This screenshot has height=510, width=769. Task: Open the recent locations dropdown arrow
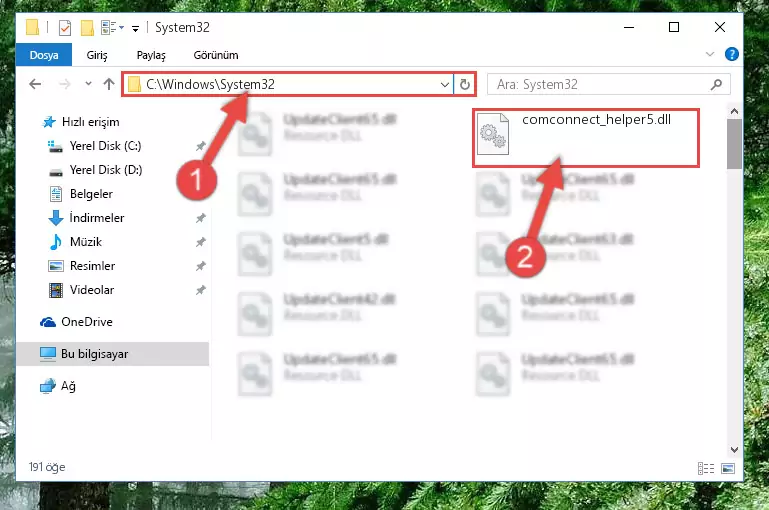coord(88,84)
